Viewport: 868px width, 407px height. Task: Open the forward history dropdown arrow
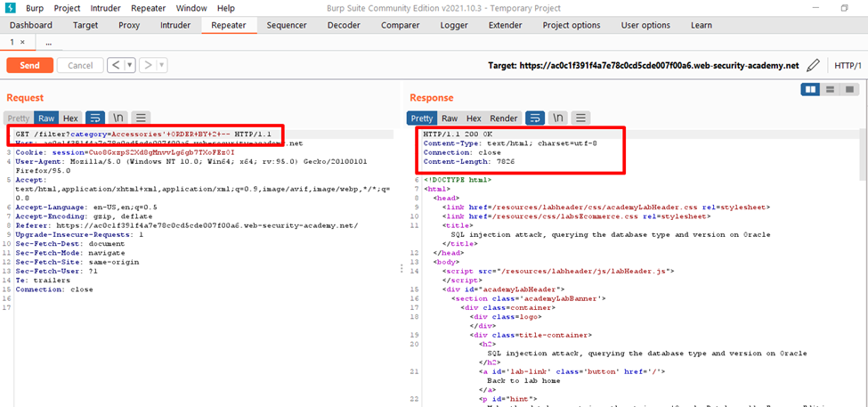click(162, 65)
